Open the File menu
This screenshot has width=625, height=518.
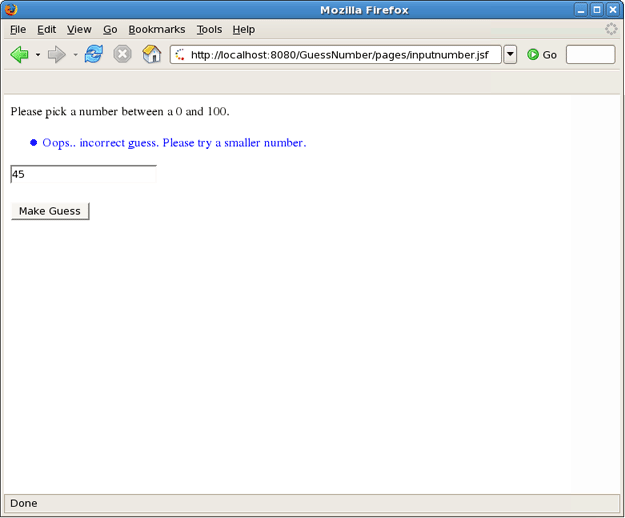point(18,30)
